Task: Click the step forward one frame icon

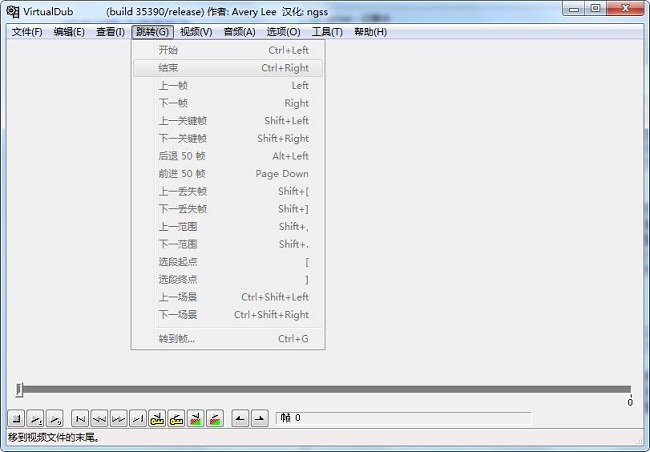Action: pos(119,418)
